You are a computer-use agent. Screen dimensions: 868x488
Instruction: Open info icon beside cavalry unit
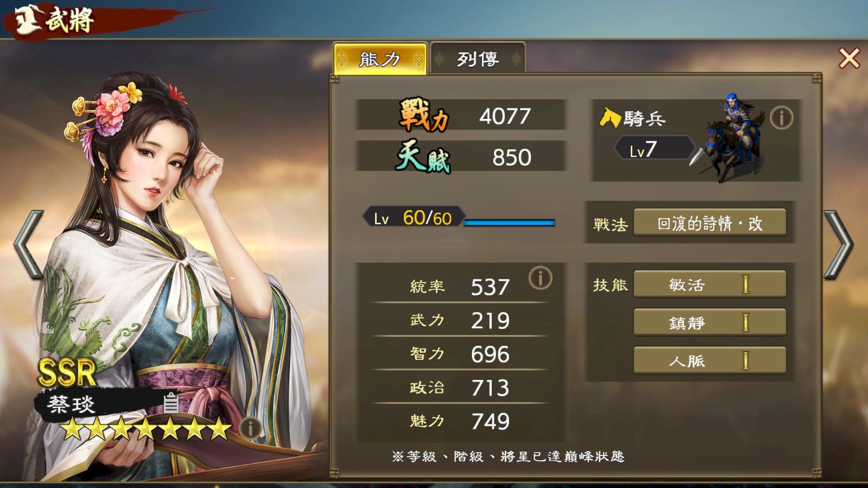(781, 118)
